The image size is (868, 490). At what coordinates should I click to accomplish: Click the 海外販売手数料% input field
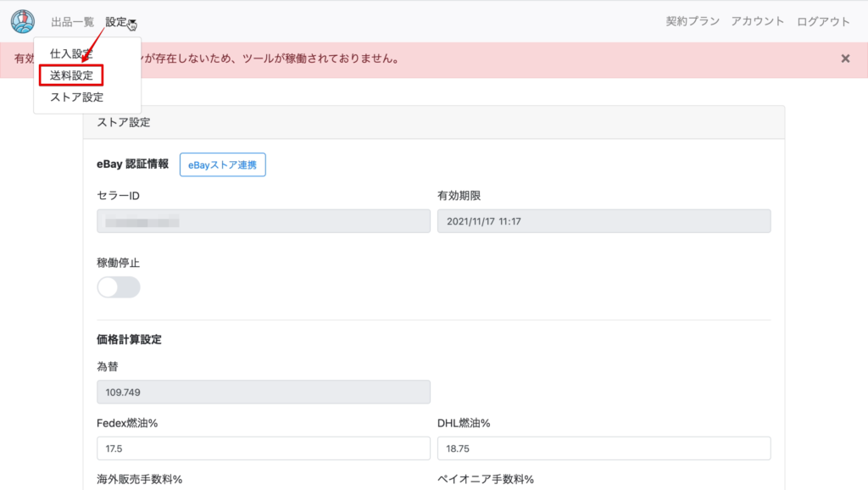click(x=263, y=487)
